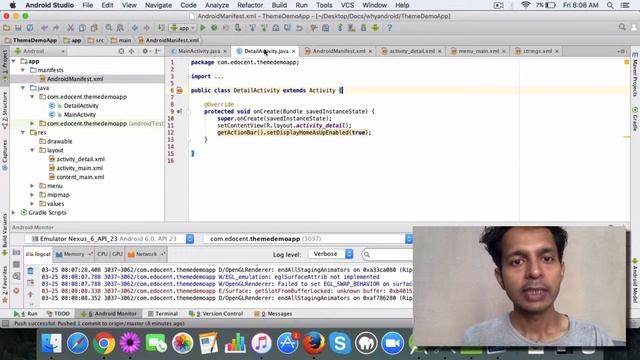Viewport: 640px width, 360px height.
Task: Select the Memory monitor tab
Action: (x=73, y=254)
